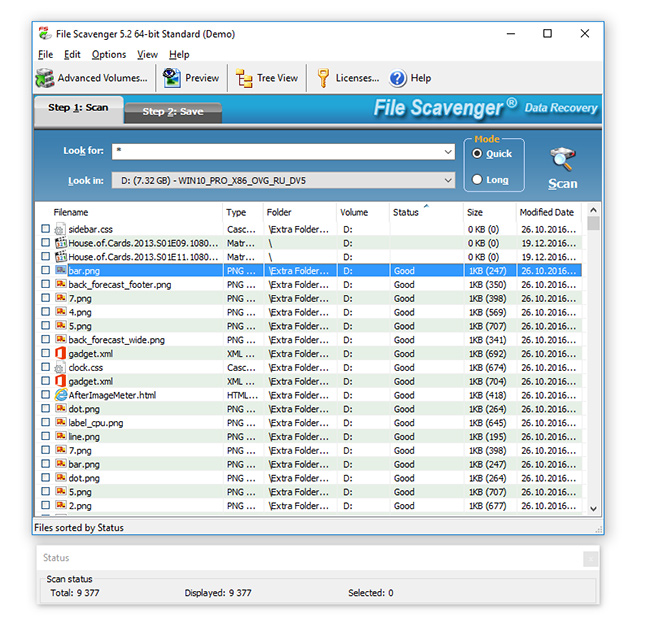Check the line.png checkbox
Image resolution: width=650 pixels, height=640 pixels.
pyautogui.click(x=46, y=436)
